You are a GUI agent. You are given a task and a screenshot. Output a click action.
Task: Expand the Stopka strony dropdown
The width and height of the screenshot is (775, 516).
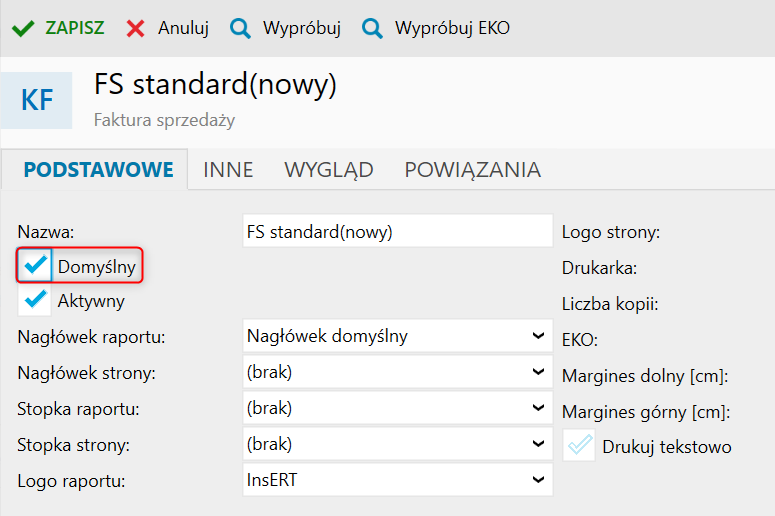(x=398, y=444)
